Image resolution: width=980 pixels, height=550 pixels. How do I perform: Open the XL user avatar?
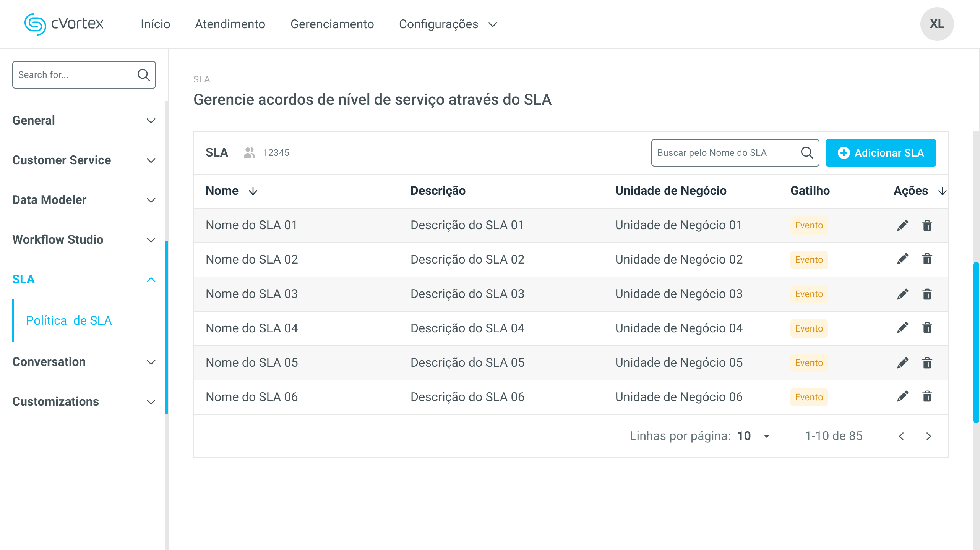(937, 24)
